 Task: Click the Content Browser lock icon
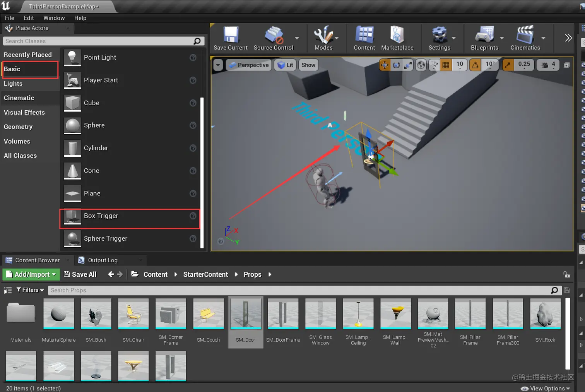point(566,275)
